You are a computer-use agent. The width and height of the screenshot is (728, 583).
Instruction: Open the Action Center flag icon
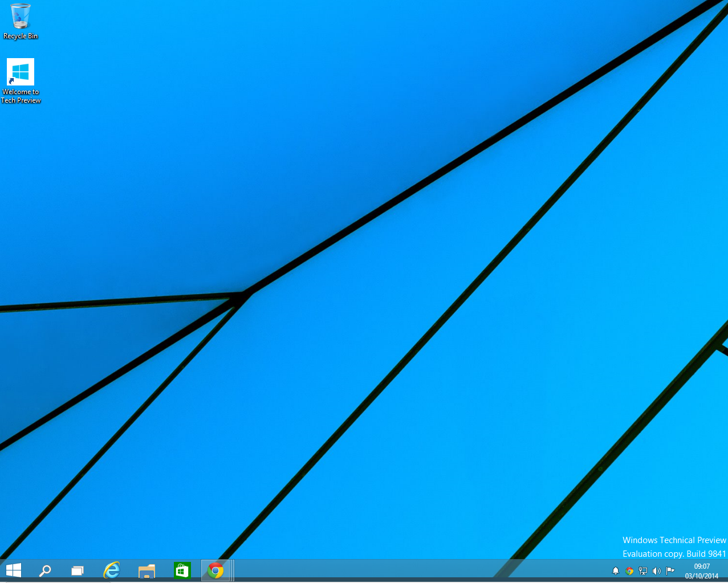click(670, 570)
